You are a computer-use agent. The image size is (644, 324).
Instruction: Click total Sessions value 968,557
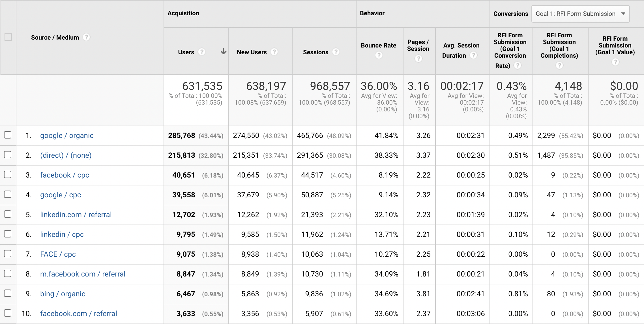pyautogui.click(x=330, y=86)
